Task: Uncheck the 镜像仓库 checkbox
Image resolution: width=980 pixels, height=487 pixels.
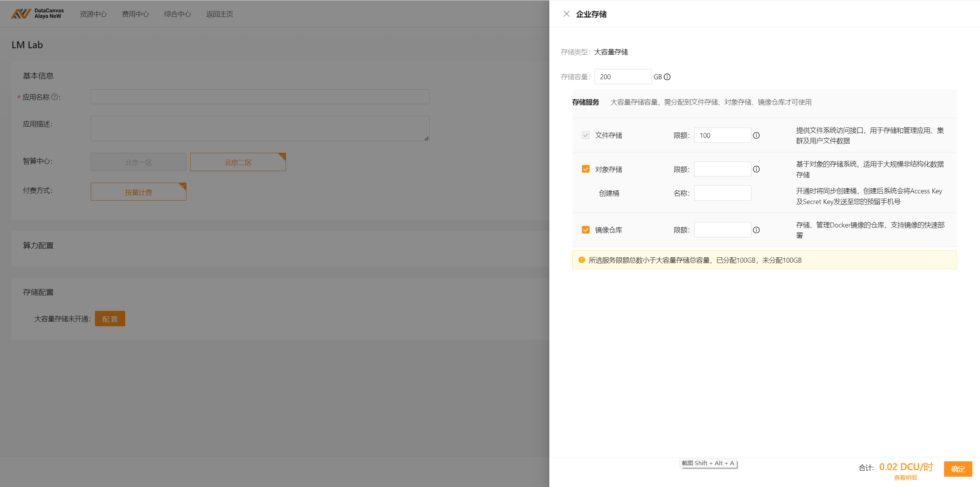Action: [585, 230]
